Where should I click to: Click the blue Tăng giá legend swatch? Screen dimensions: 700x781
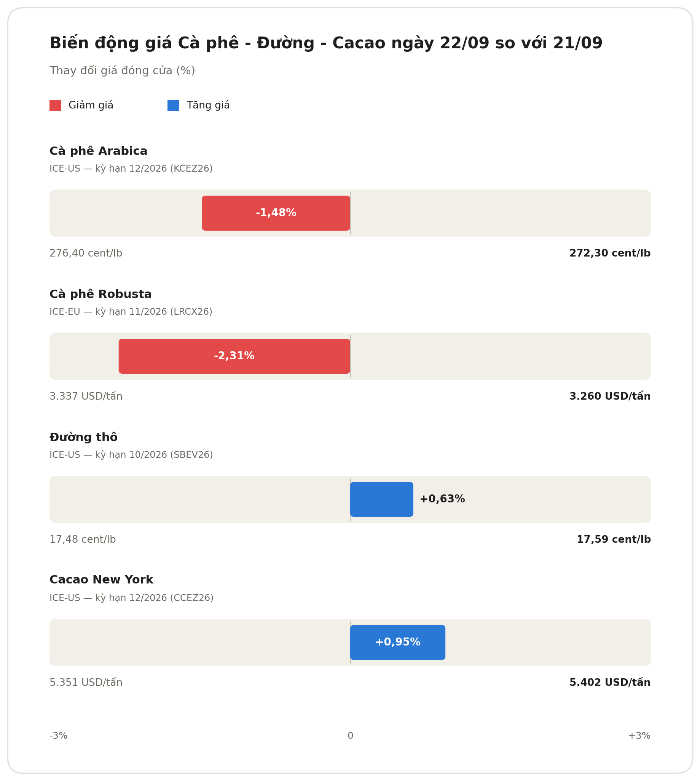pos(173,105)
